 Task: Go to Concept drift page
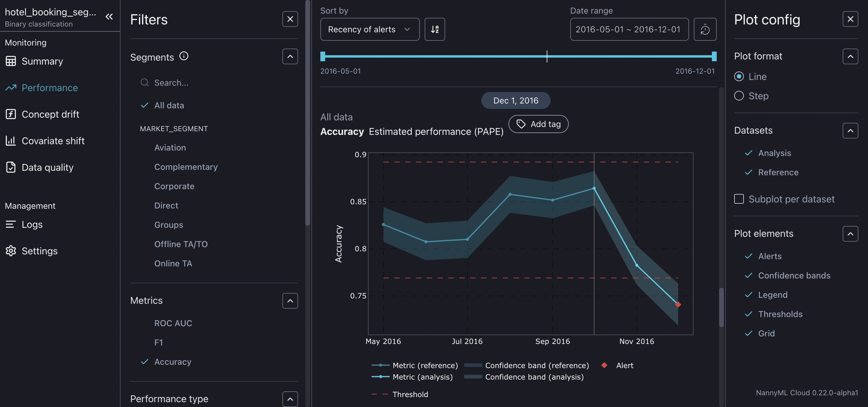pos(50,114)
